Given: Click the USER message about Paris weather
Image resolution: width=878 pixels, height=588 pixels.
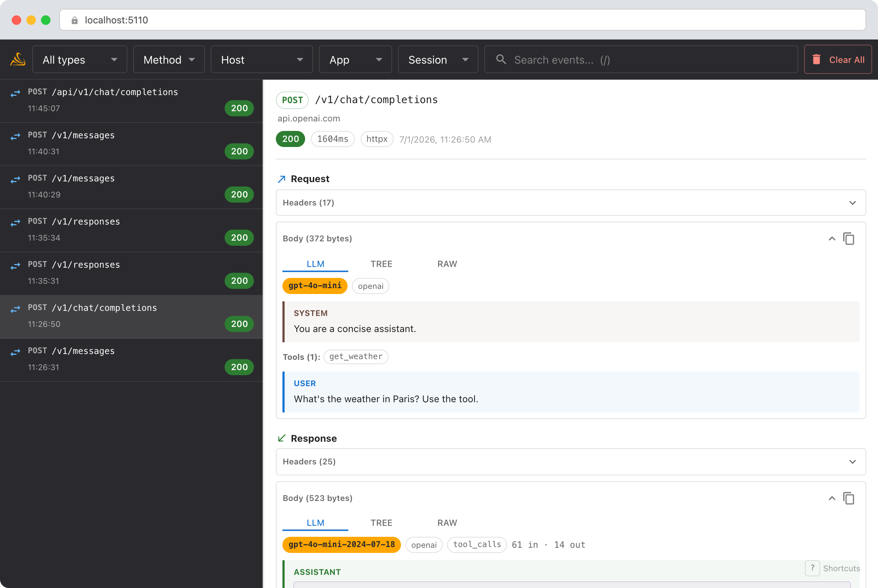Looking at the screenshot, I should 571,392.
